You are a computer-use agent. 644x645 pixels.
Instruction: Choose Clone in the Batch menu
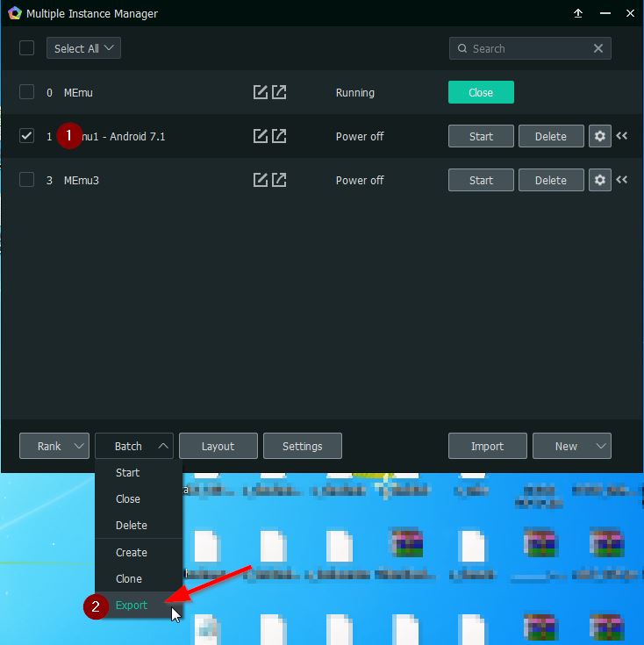tap(139, 579)
